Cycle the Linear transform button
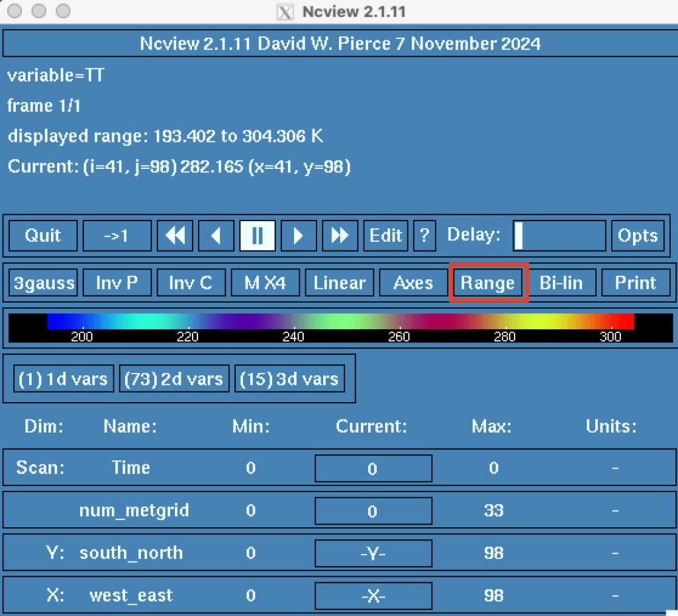This screenshot has width=678, height=616. [340, 283]
